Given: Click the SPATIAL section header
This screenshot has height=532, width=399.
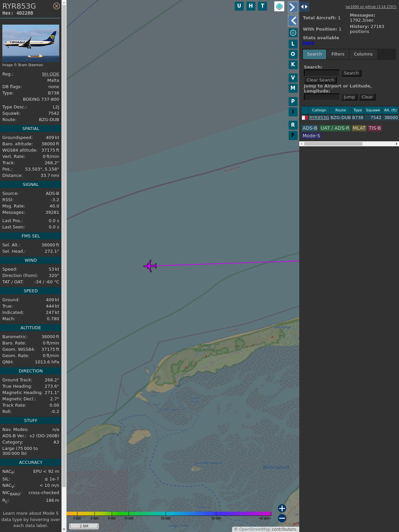Looking at the screenshot, I should (x=31, y=129).
